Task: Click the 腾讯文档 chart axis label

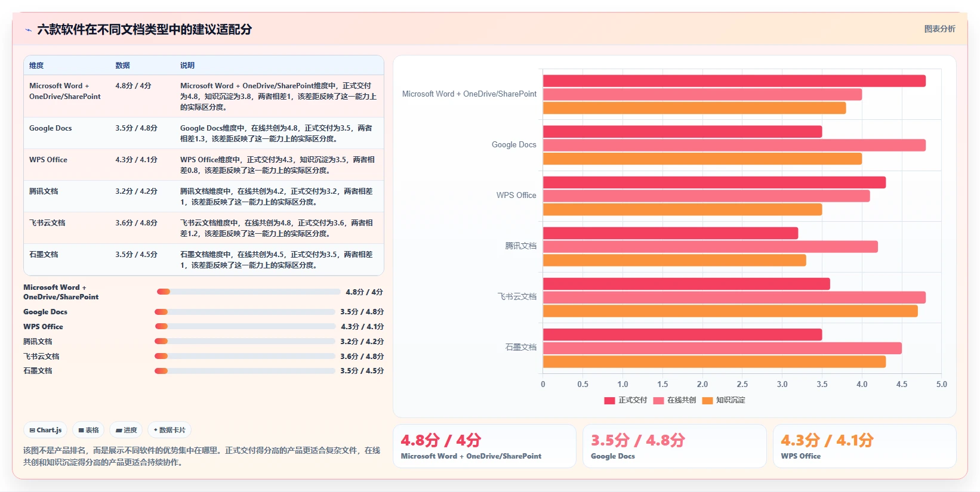Action: pyautogui.click(x=521, y=246)
